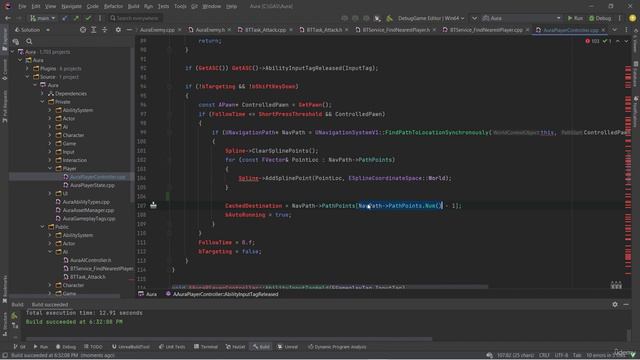Click the build hammer icon in toolbar
This screenshot has height=360, width=640.
click(x=389, y=18)
